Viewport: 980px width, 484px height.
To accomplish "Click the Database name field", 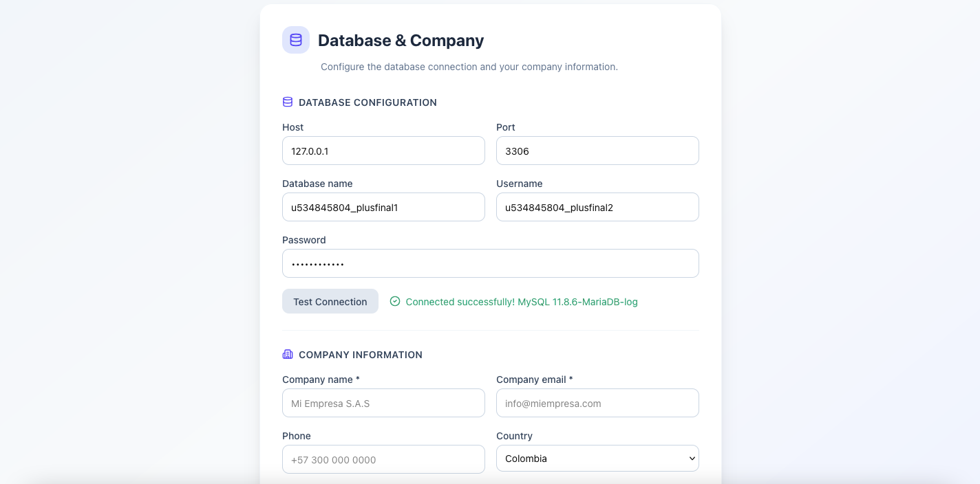I will click(383, 207).
